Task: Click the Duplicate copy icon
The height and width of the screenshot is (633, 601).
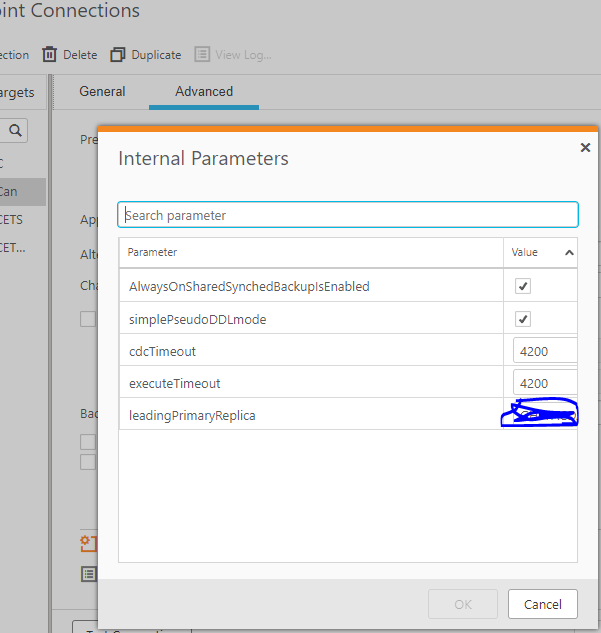Action: click(117, 54)
